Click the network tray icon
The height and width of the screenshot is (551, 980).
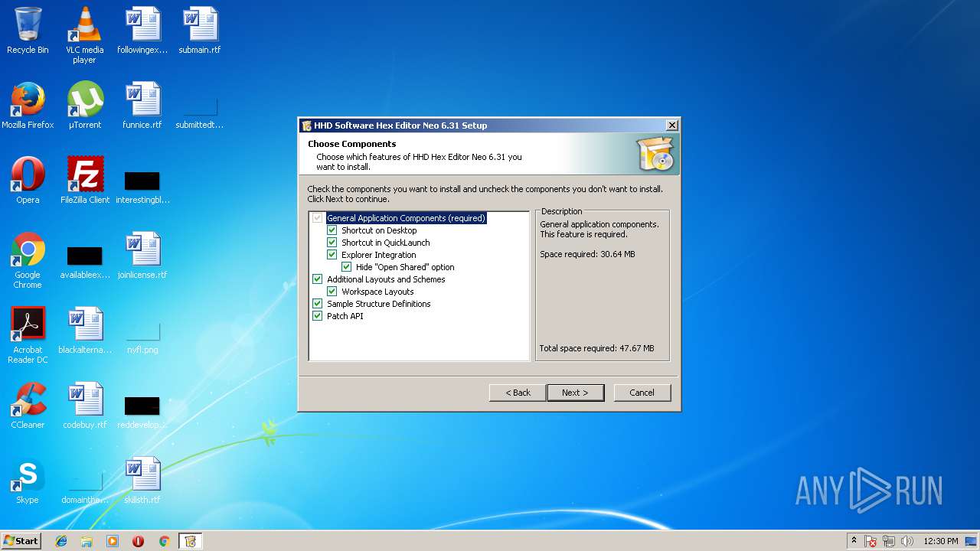point(889,541)
